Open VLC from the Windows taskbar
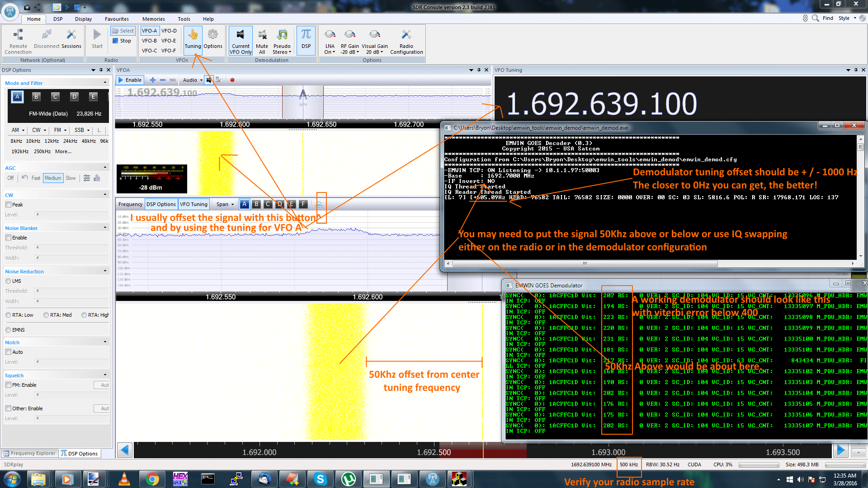Screen dimensions: 868x488 click(x=124, y=479)
